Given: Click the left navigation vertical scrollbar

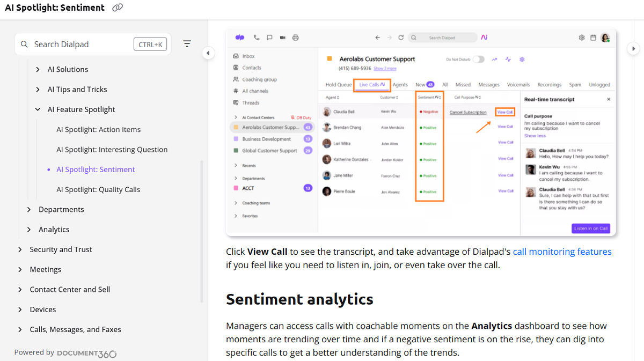Looking at the screenshot, I should pos(202,232).
